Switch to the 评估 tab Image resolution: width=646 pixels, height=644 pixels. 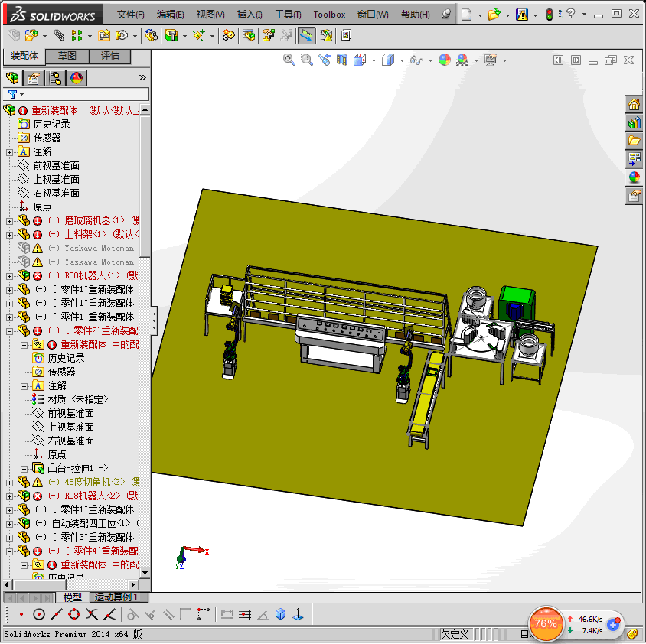[110, 56]
